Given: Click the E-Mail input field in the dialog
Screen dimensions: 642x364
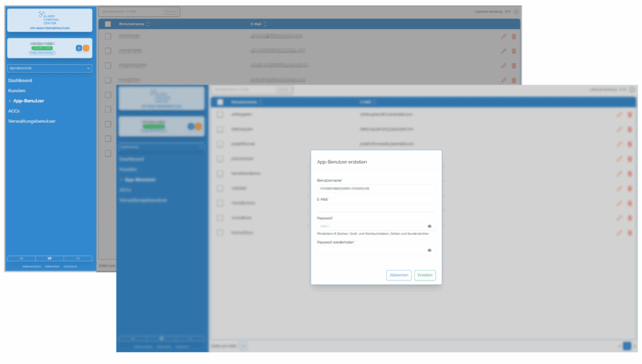Looking at the screenshot, I should click(x=376, y=207).
